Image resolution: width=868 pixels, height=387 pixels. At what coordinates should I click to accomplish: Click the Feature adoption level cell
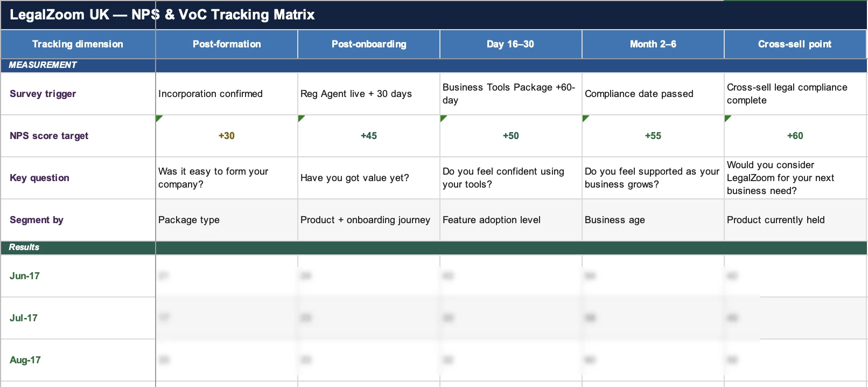coord(492,220)
